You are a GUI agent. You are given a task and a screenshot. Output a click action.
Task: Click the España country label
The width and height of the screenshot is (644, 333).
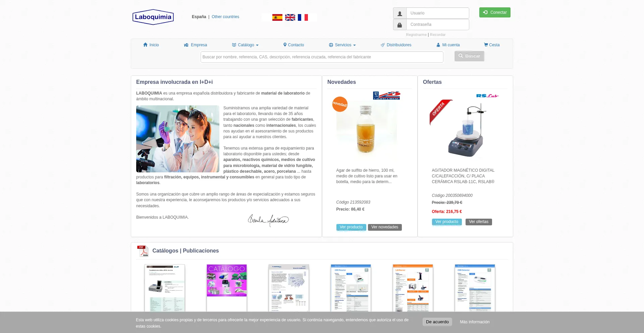199,17
